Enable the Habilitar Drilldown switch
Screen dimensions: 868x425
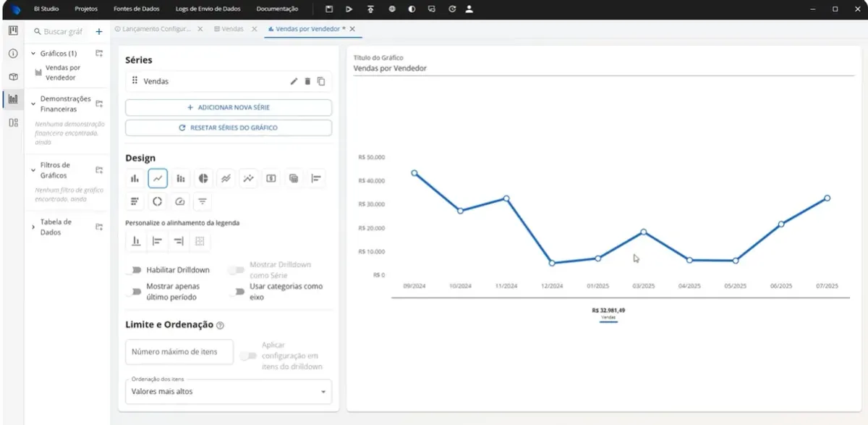(x=133, y=270)
